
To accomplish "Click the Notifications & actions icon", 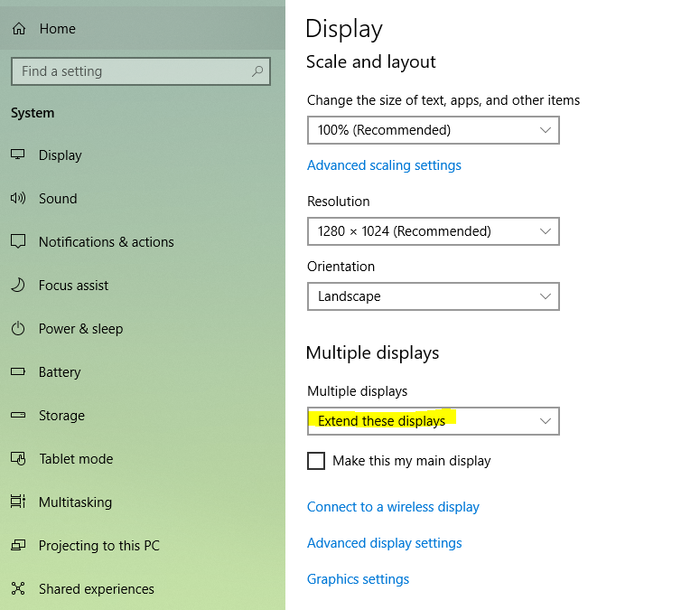I will click(x=18, y=242).
